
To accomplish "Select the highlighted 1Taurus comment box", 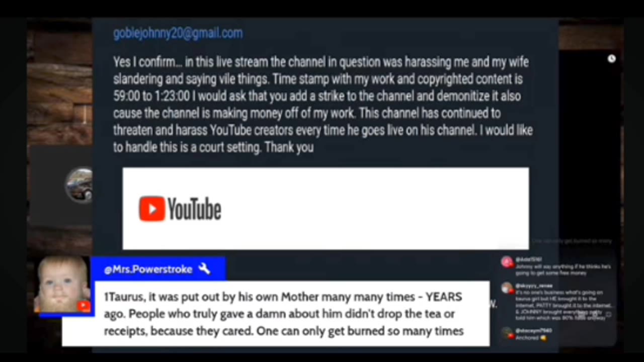I will tap(276, 314).
